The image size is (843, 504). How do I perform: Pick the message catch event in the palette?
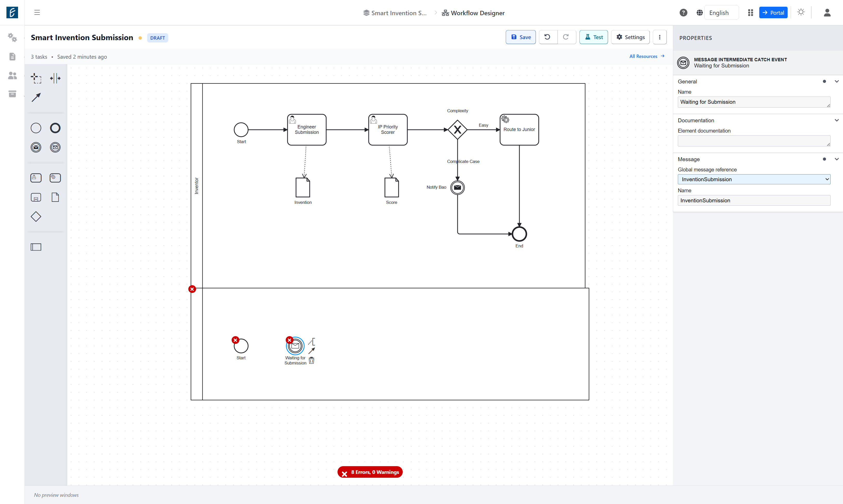[55, 147]
